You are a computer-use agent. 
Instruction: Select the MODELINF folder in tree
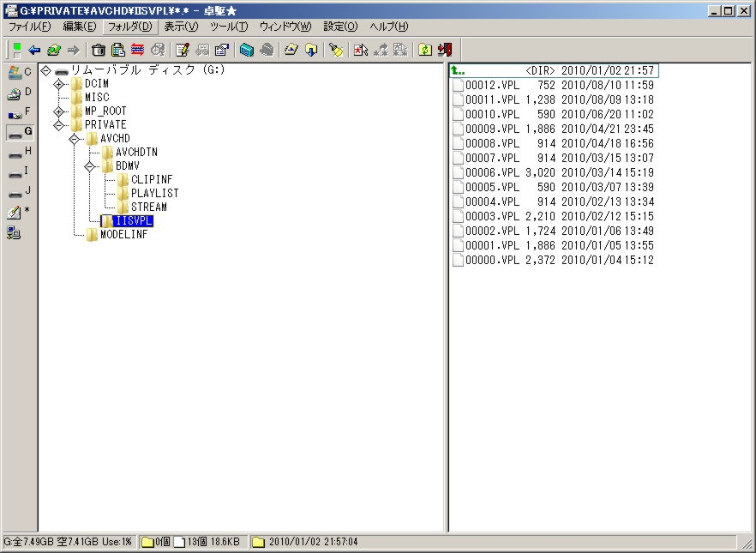(123, 235)
